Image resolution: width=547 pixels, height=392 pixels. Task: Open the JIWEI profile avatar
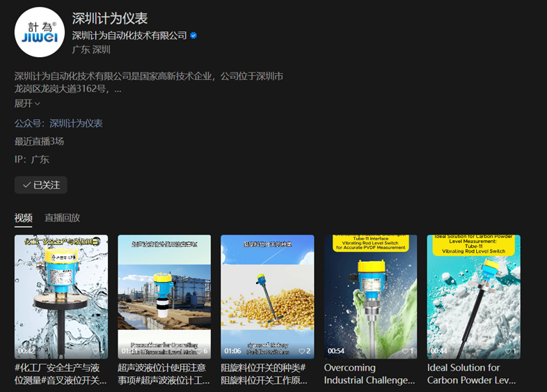click(40, 32)
